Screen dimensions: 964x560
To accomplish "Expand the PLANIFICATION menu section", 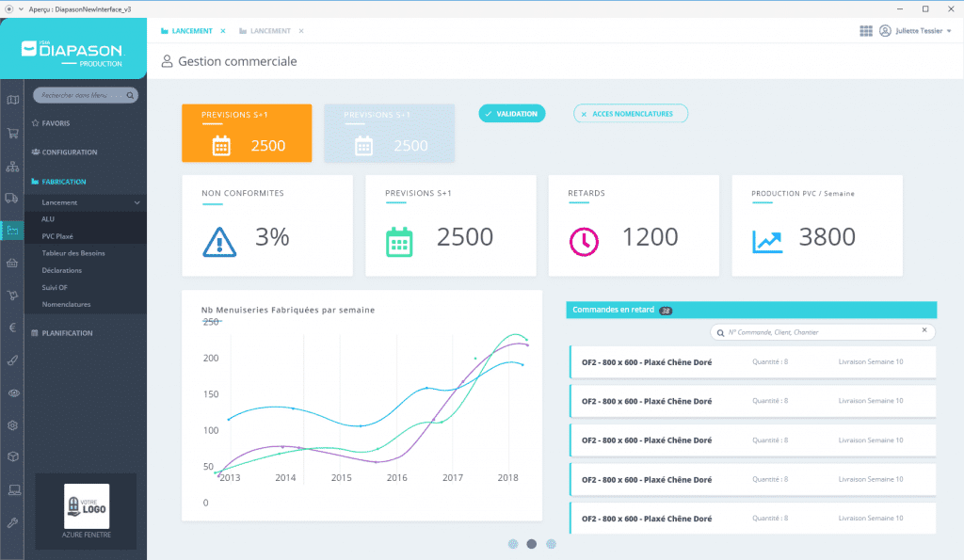I will [x=67, y=333].
